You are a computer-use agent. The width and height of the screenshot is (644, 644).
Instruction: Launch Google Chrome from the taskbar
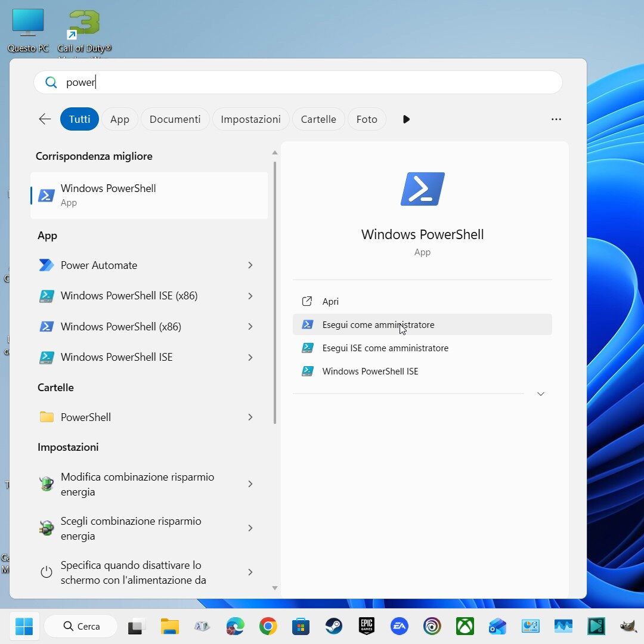268,626
